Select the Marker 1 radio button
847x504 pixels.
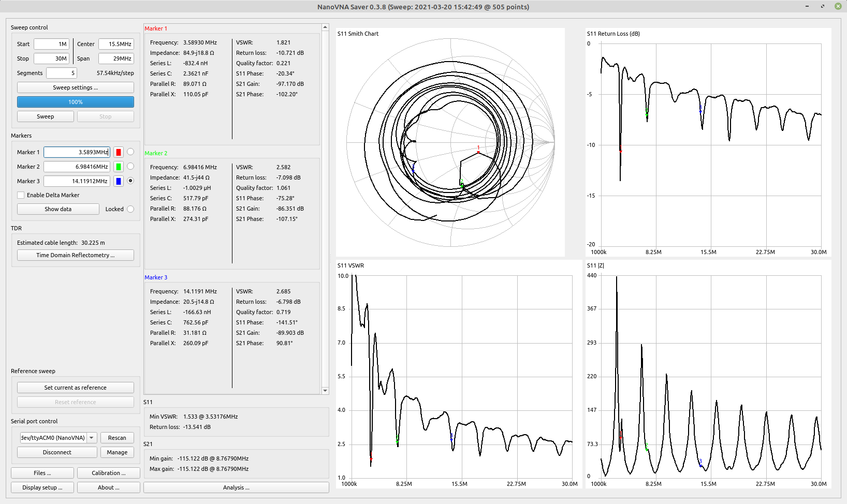tap(130, 152)
